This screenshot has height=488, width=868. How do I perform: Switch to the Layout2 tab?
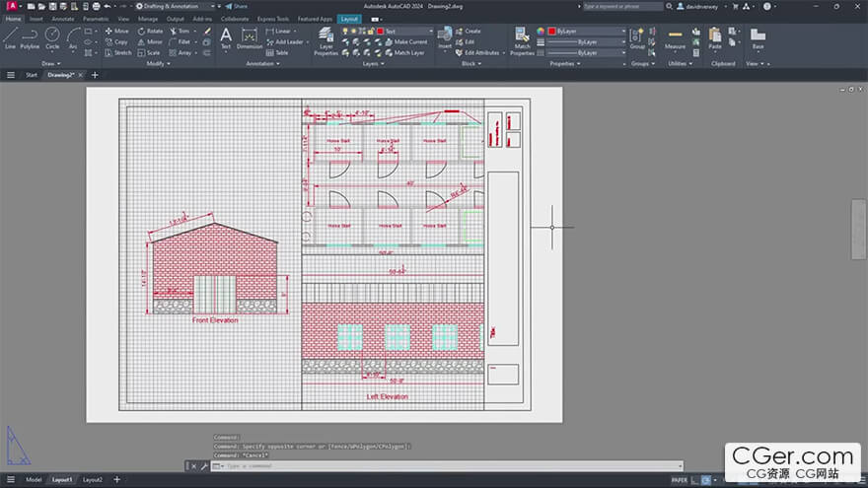tap(93, 480)
